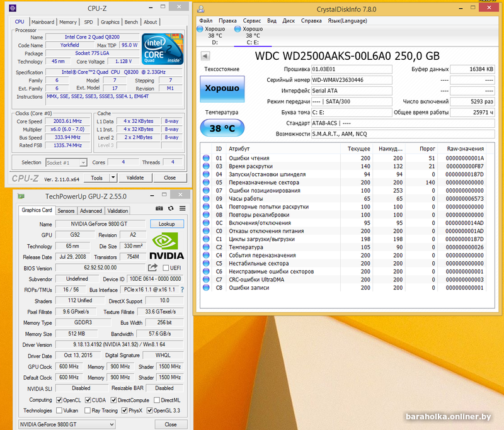Click status circle of attribute 01 Ошибки чтения

click(206, 158)
